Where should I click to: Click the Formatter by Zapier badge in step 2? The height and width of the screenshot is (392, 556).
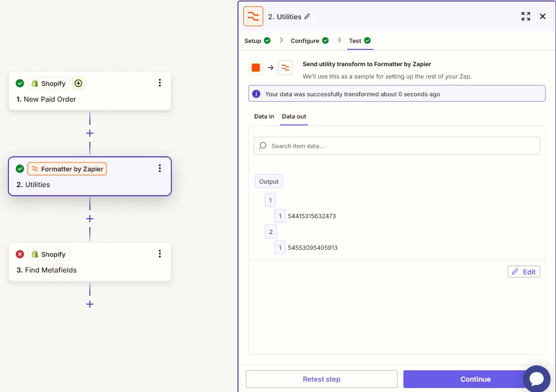click(x=67, y=169)
